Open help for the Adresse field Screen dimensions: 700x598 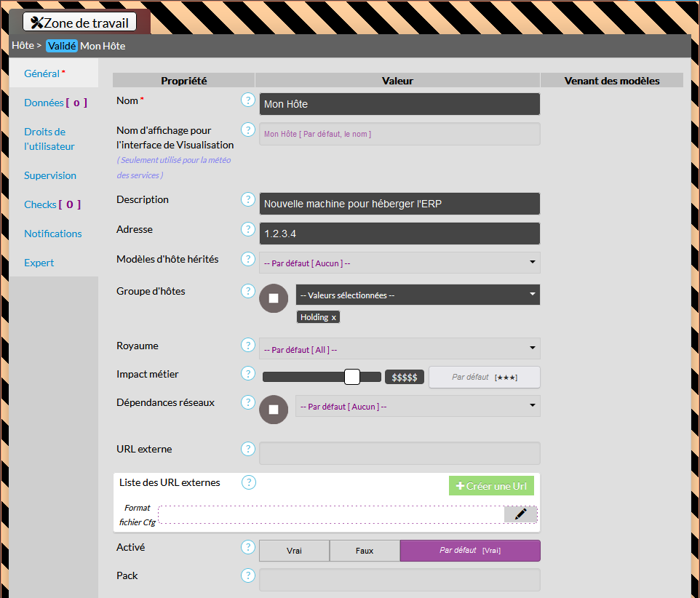pos(248,230)
